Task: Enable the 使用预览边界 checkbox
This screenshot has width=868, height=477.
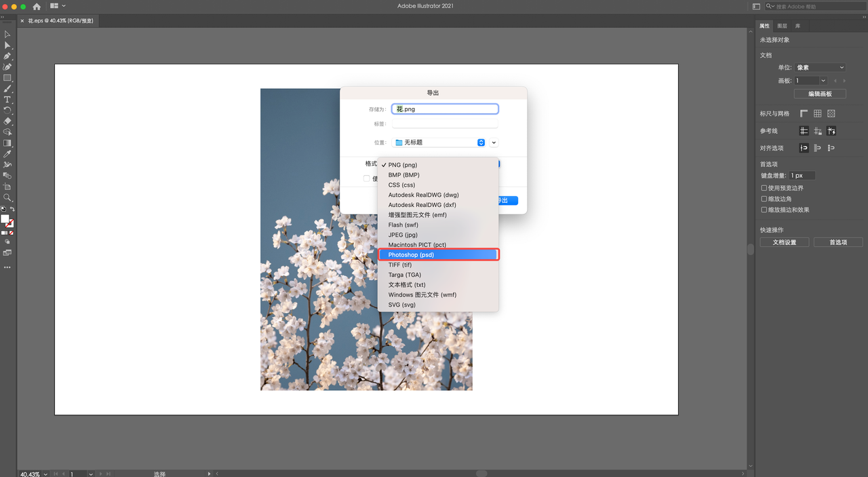Action: coord(764,188)
